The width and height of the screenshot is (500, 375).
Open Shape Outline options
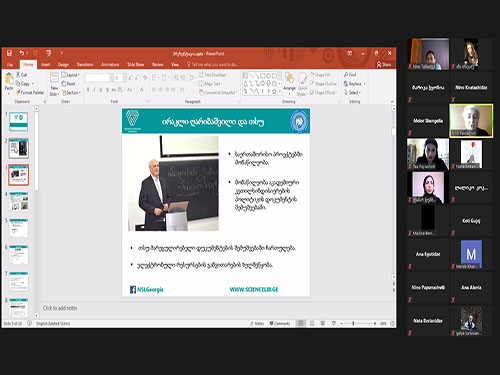tap(324, 84)
